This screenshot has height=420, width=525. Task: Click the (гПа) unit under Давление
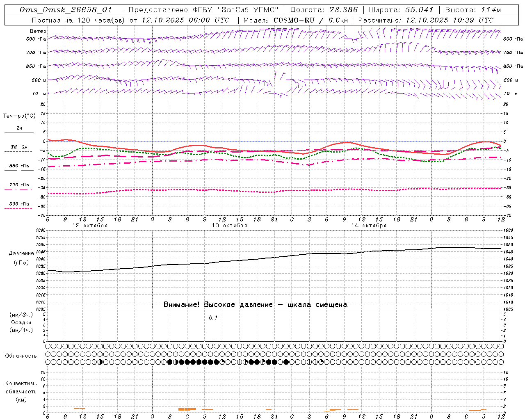coord(21,263)
